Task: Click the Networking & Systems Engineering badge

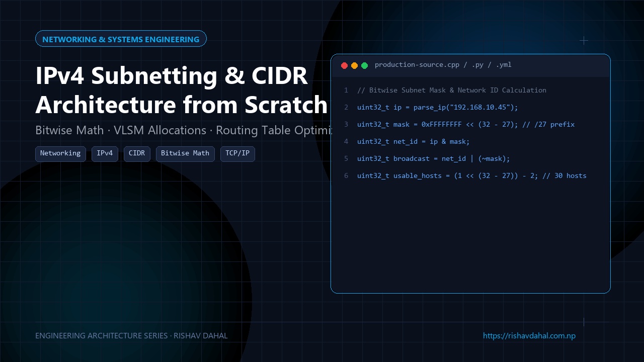Action: click(121, 39)
